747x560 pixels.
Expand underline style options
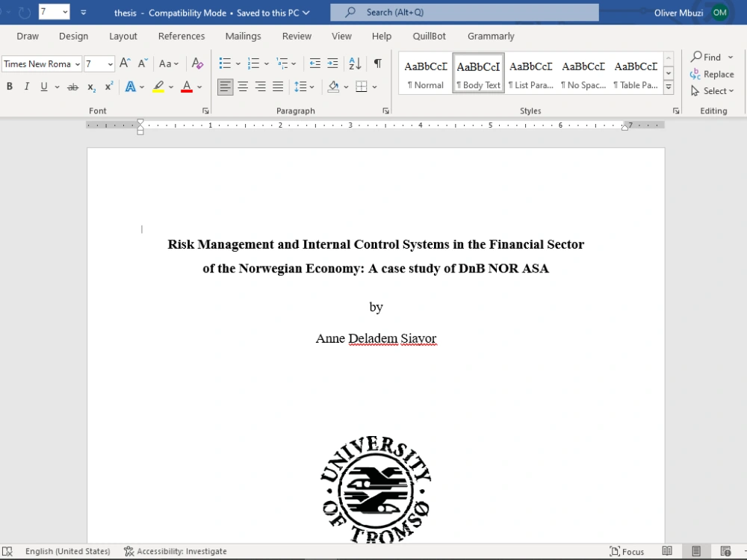[58, 87]
